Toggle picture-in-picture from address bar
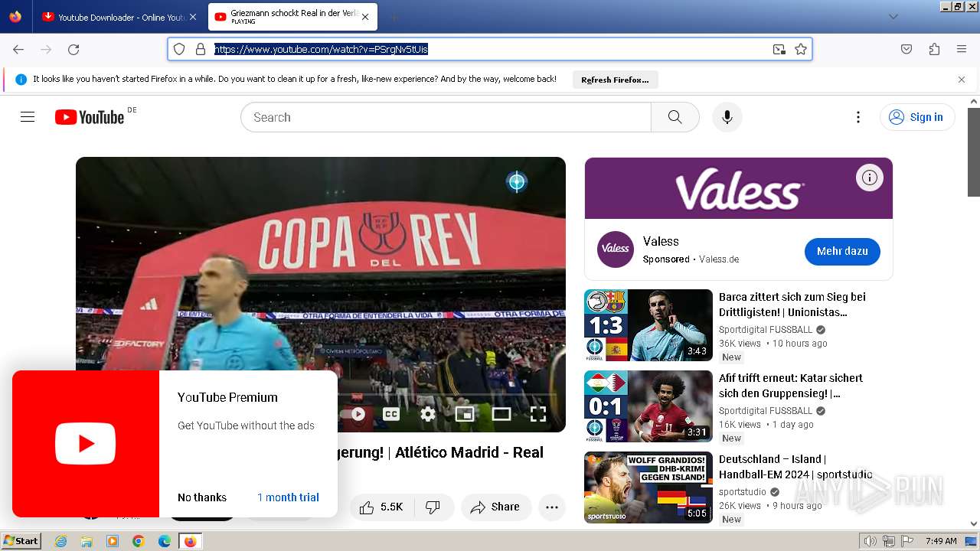Viewport: 980px width, 551px height. point(779,49)
